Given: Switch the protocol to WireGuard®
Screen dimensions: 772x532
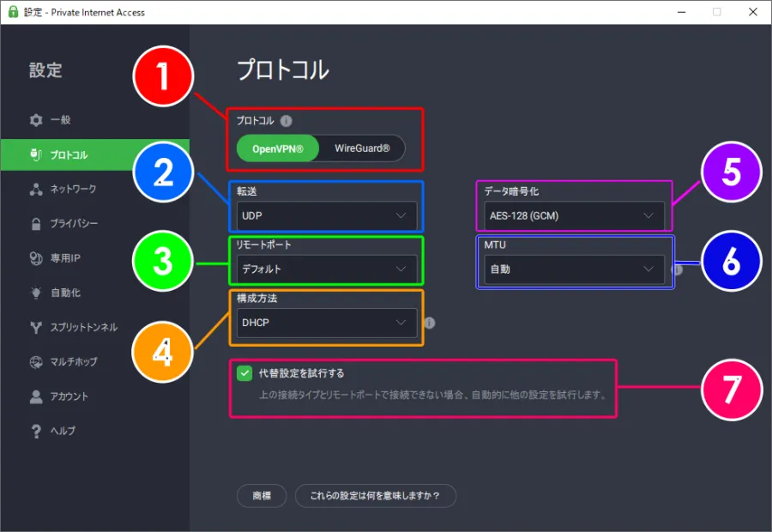Looking at the screenshot, I should pyautogui.click(x=362, y=148).
